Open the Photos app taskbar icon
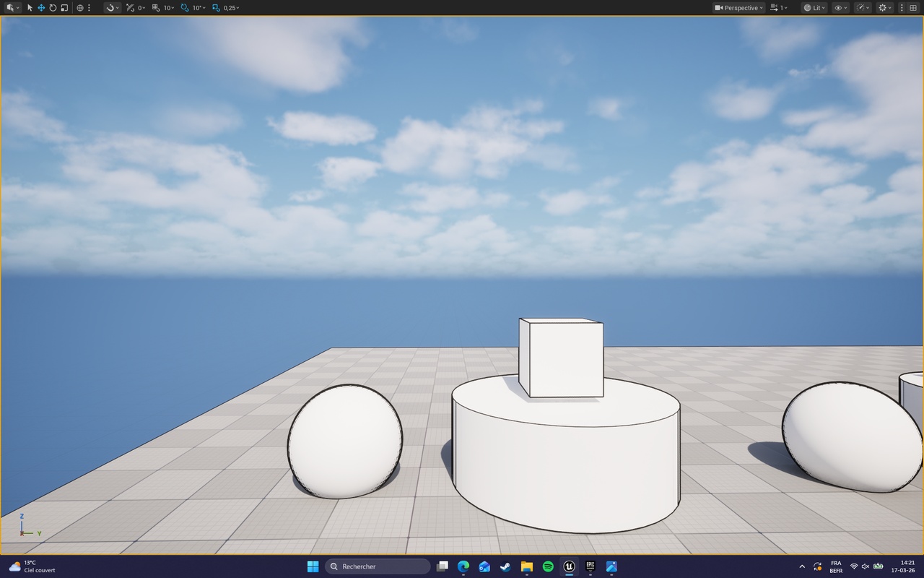Image resolution: width=924 pixels, height=578 pixels. [x=611, y=566]
